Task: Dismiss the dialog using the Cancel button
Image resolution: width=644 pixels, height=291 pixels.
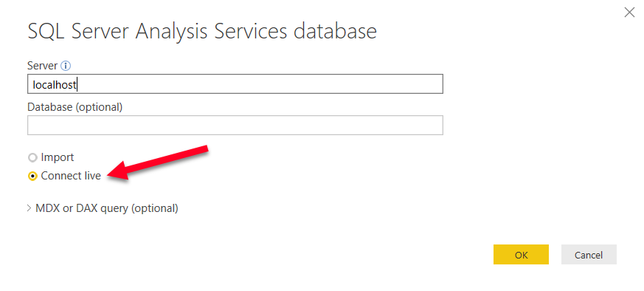Action: tap(589, 255)
